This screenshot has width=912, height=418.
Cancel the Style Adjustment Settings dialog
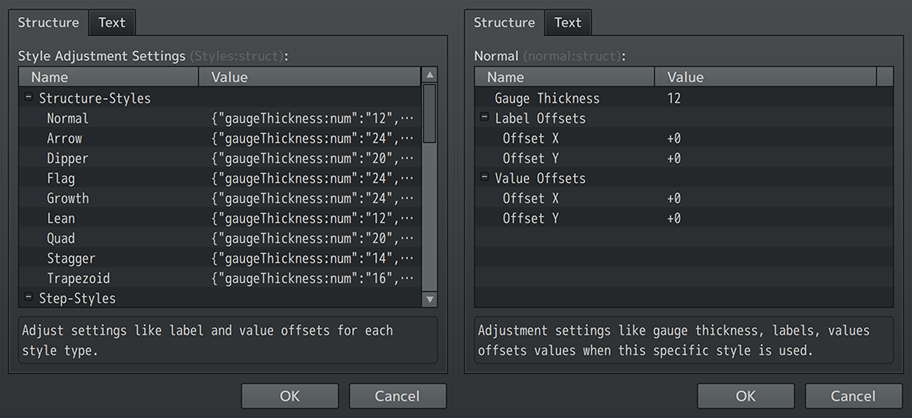pyautogui.click(x=397, y=396)
